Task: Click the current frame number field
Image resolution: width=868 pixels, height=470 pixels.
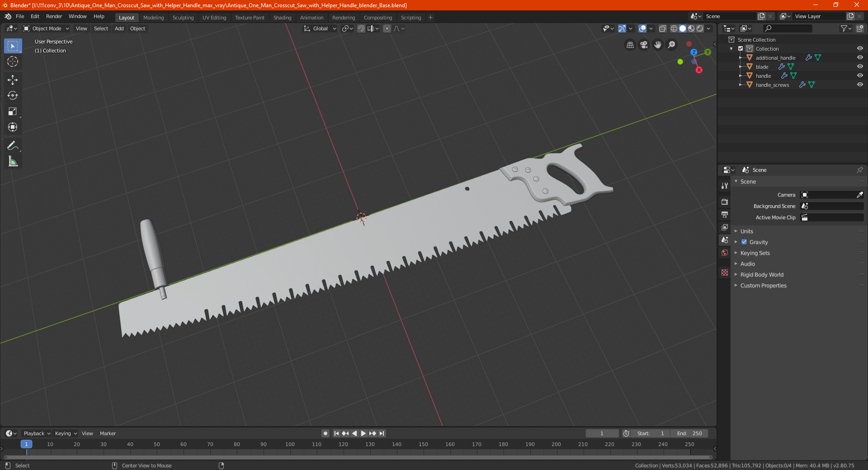Action: point(602,433)
